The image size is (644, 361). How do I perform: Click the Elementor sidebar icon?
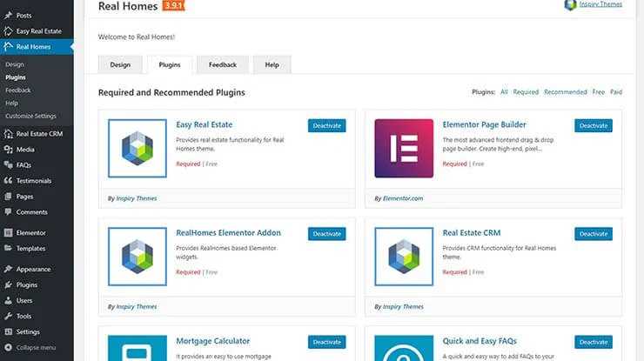[8, 233]
